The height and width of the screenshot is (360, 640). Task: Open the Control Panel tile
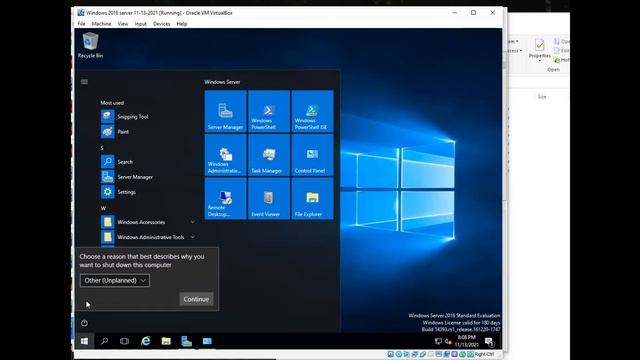[312, 155]
